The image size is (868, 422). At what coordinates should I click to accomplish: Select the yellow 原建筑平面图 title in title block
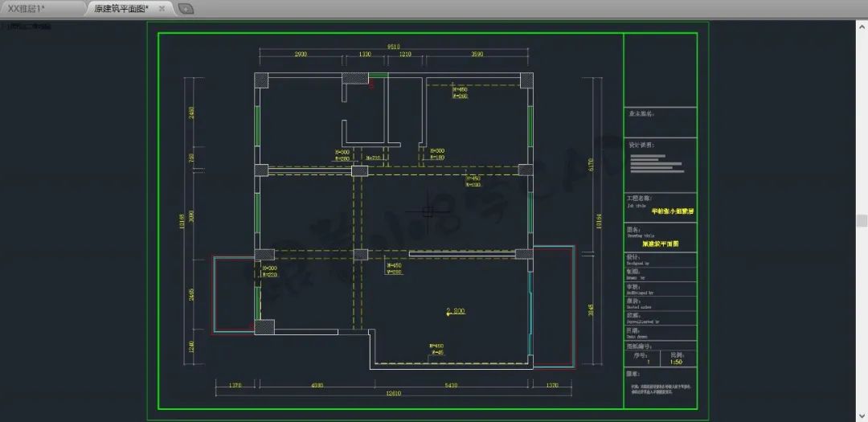(661, 243)
